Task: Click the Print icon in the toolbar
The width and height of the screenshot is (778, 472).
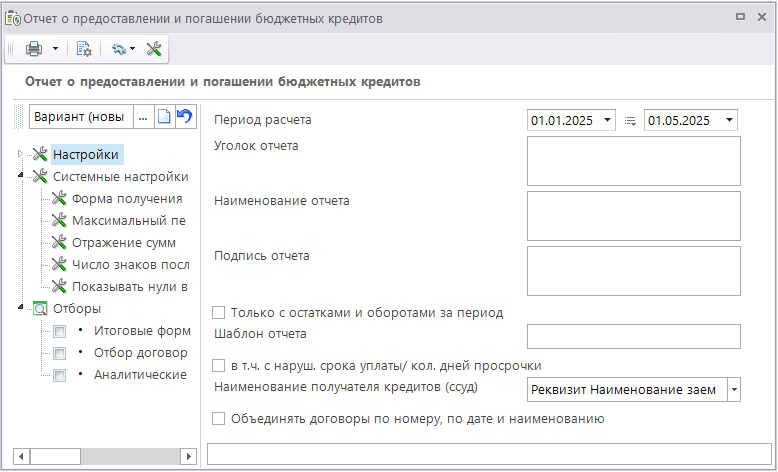Action: pyautogui.click(x=34, y=48)
